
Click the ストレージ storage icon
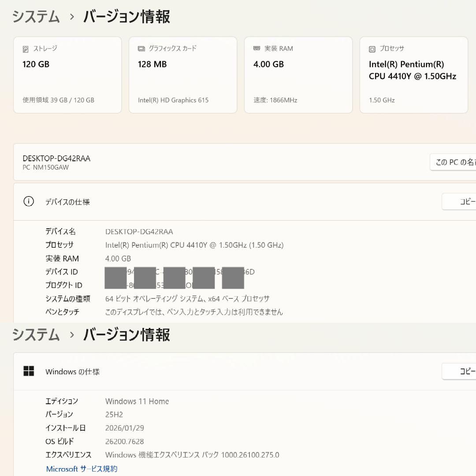(26, 48)
